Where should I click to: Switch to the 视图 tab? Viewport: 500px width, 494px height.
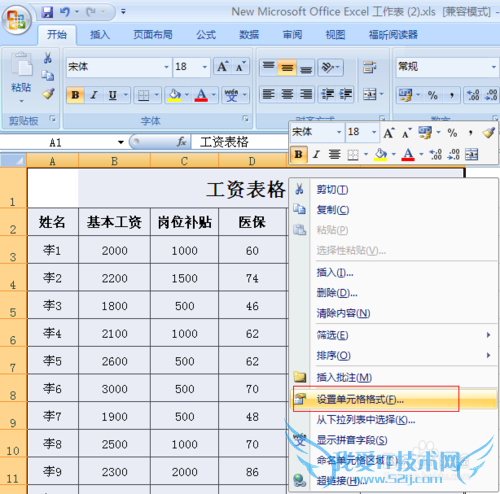[335, 35]
